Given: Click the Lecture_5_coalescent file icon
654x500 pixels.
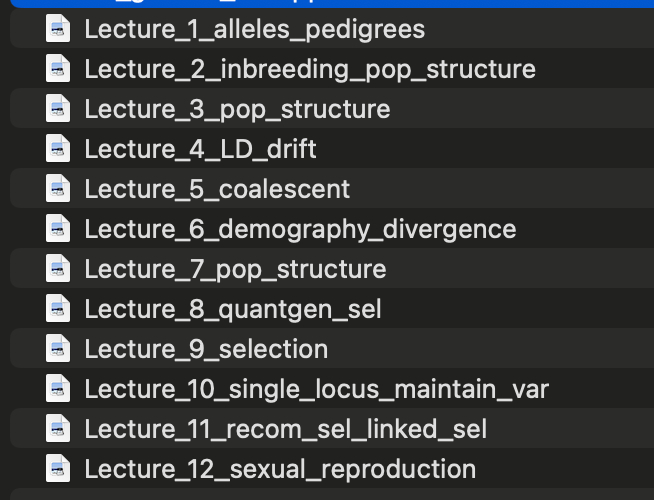Looking at the screenshot, I should [x=59, y=189].
